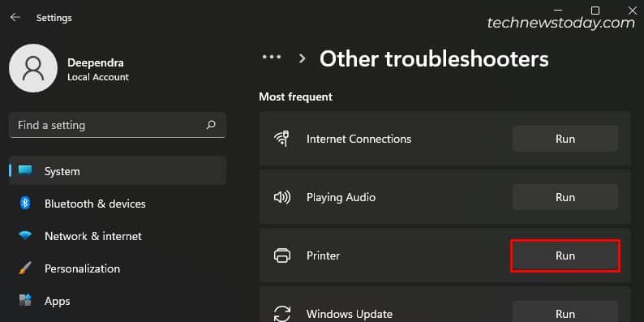Click the Personalization paintbrush icon

pyautogui.click(x=25, y=268)
